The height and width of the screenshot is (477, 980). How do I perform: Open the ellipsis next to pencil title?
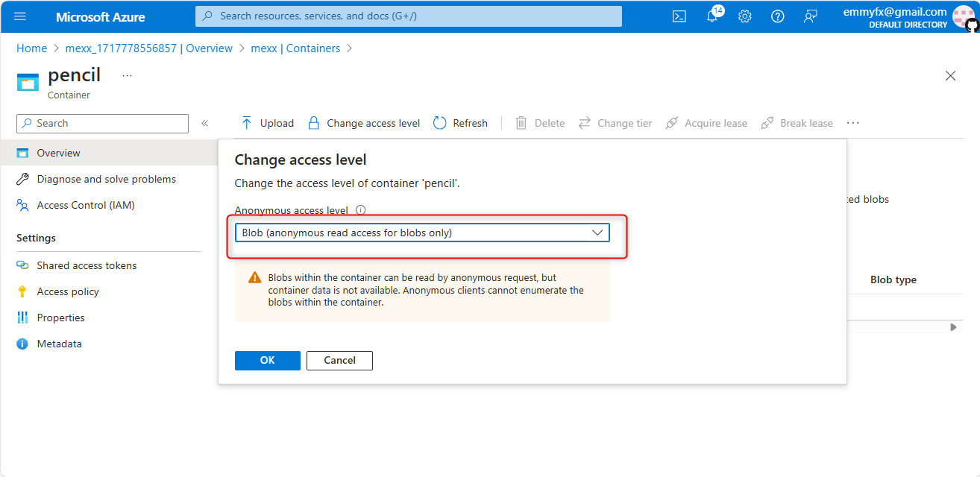[127, 76]
